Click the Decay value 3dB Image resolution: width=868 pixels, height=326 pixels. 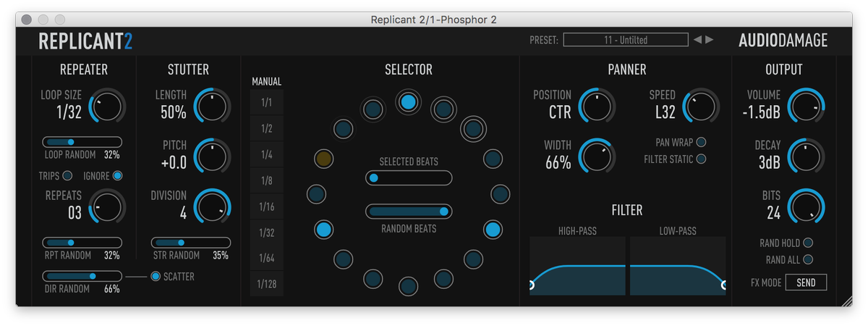point(770,163)
